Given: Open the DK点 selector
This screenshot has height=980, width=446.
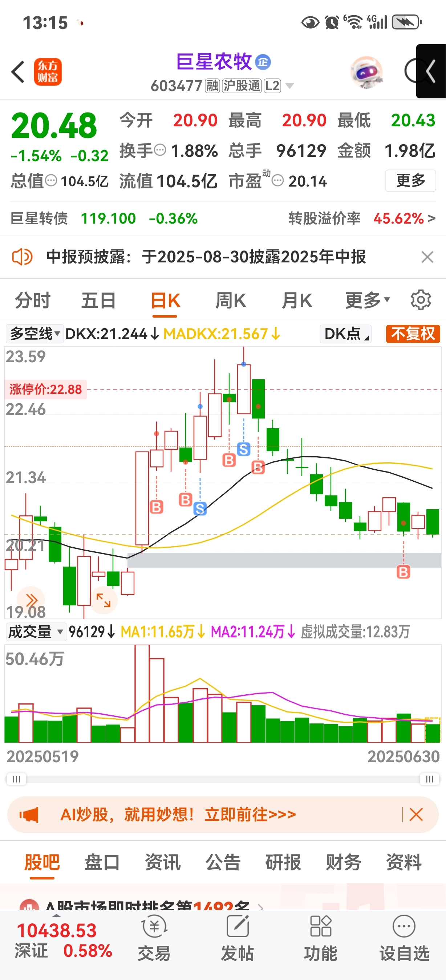Looking at the screenshot, I should (x=345, y=334).
